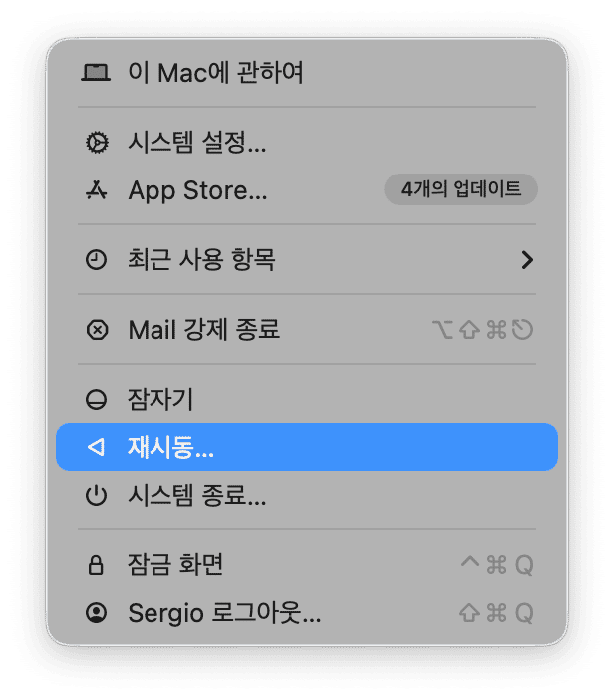Click the triangle restart icon
The image size is (614, 700).
pos(96,447)
